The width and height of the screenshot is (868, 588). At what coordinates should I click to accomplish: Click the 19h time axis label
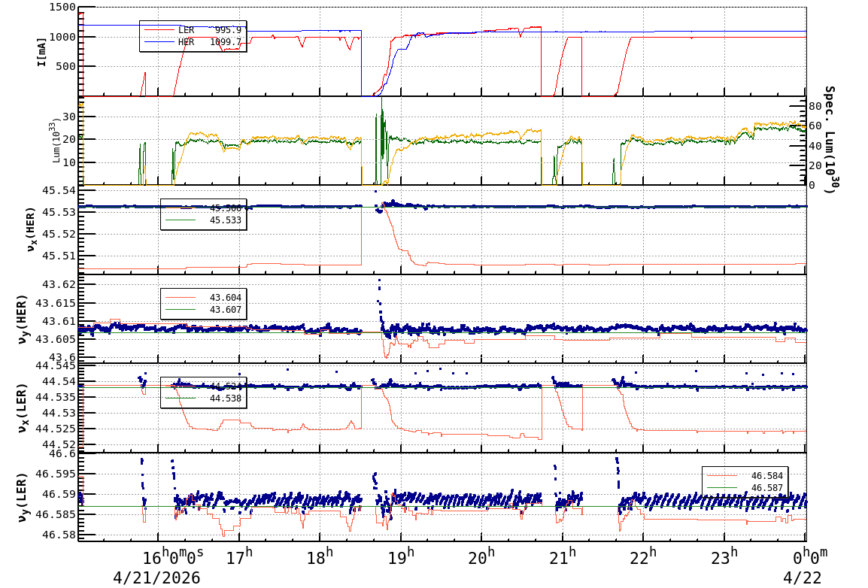(401, 556)
